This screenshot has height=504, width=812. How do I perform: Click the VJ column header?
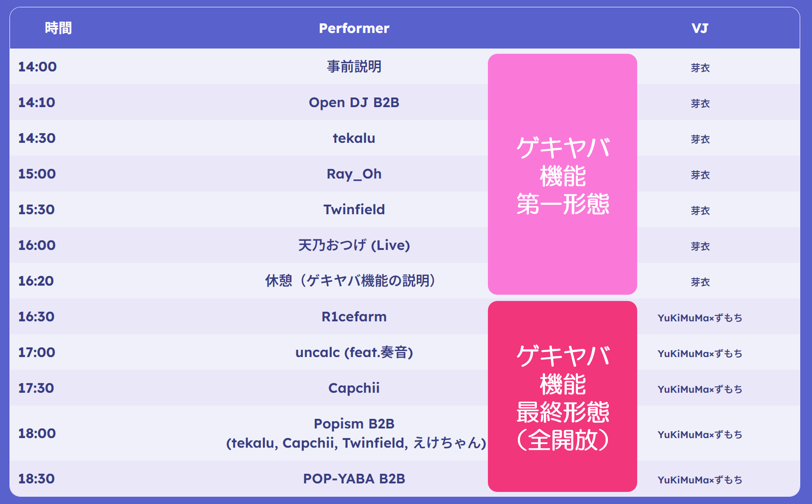click(x=700, y=28)
